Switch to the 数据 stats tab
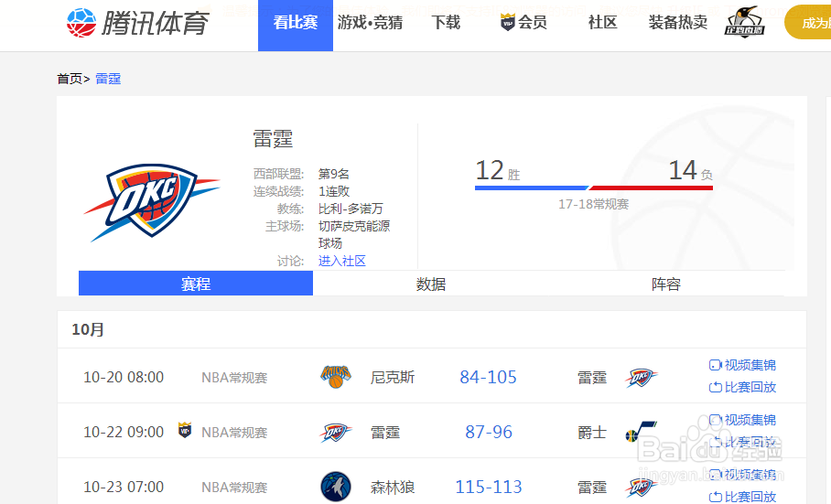The image size is (831, 504). (x=431, y=284)
